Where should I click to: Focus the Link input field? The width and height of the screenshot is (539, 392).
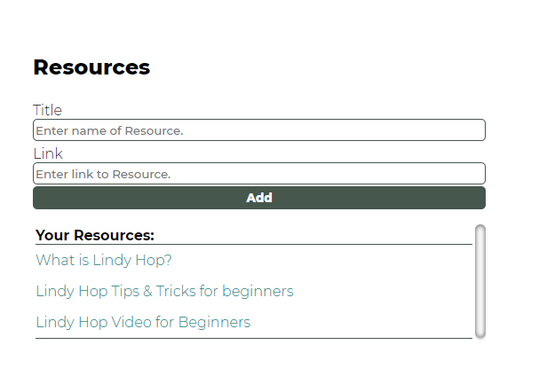click(x=259, y=174)
